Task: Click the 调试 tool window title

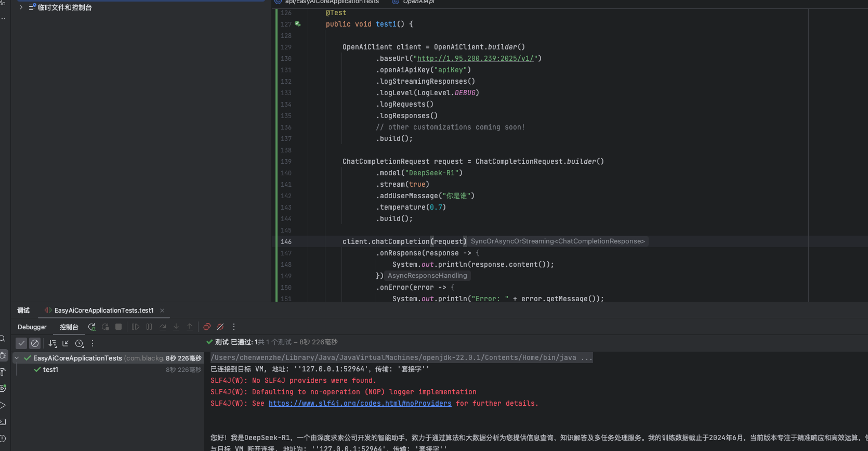Action: [23, 310]
